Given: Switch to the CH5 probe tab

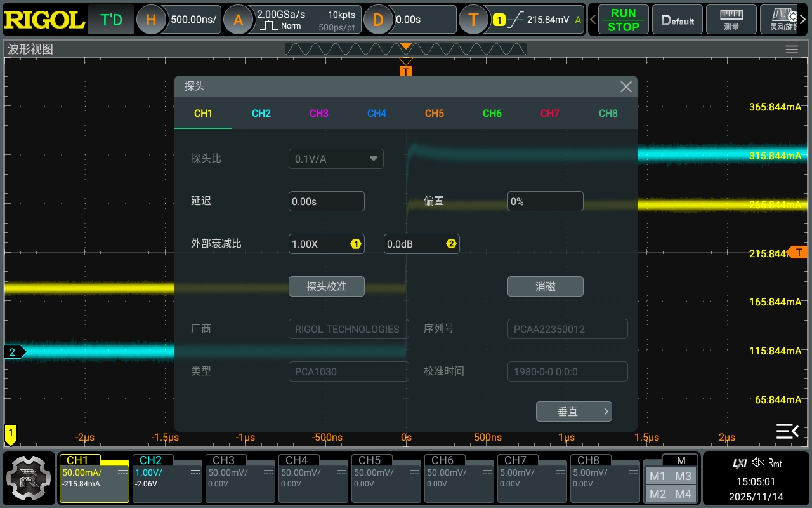Looking at the screenshot, I should (435, 114).
